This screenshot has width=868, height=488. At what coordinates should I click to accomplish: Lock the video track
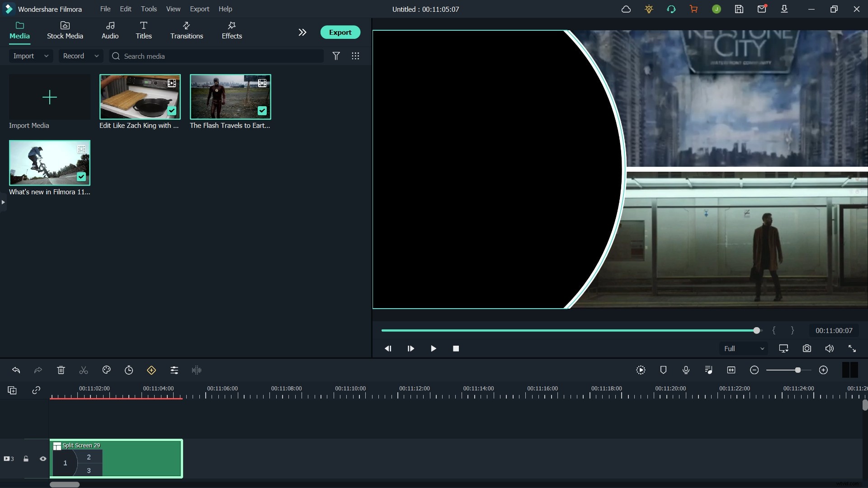[x=26, y=458]
